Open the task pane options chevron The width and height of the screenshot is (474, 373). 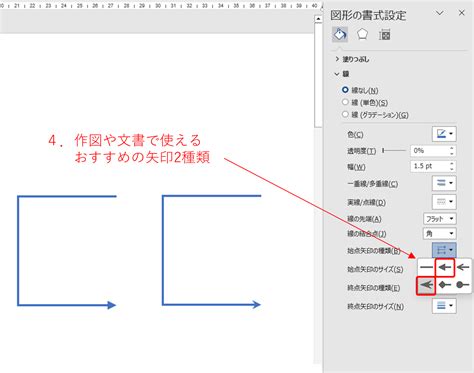pos(440,13)
